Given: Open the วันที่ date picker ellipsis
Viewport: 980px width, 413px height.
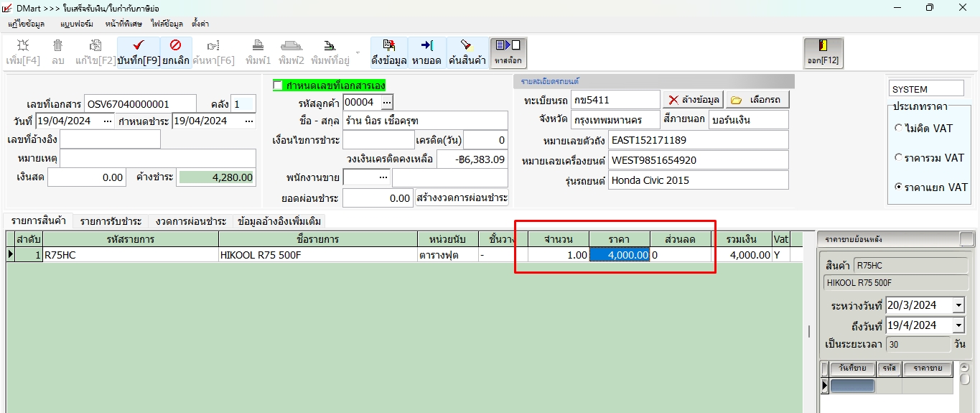Looking at the screenshot, I should (108, 121).
